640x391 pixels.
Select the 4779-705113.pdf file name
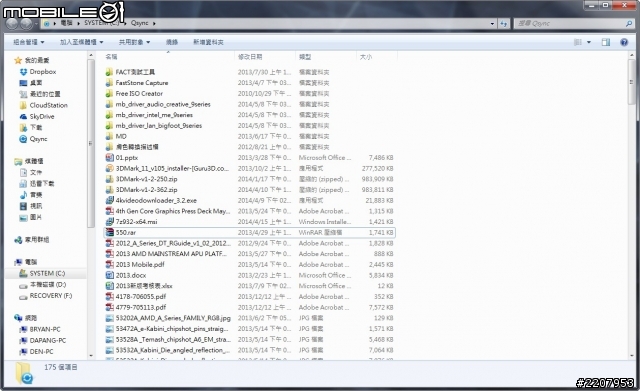click(x=141, y=307)
